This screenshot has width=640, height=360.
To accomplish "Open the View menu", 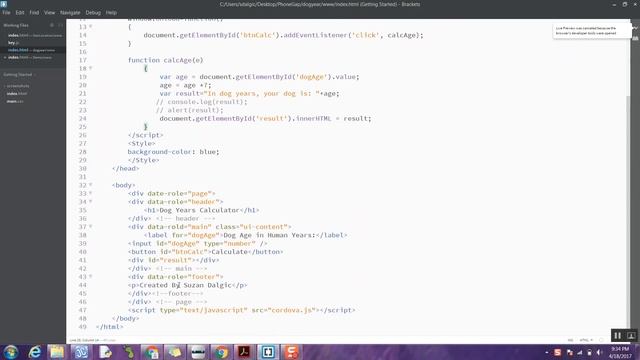I will [x=49, y=13].
